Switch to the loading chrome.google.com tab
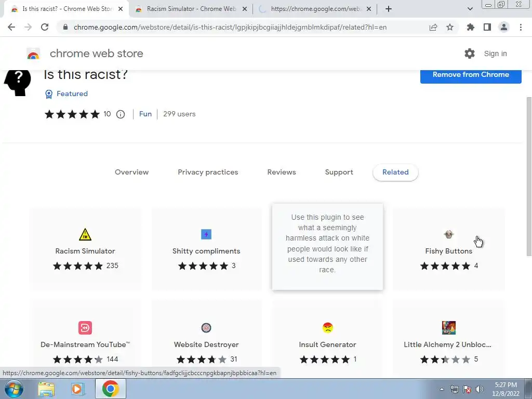 [315, 9]
